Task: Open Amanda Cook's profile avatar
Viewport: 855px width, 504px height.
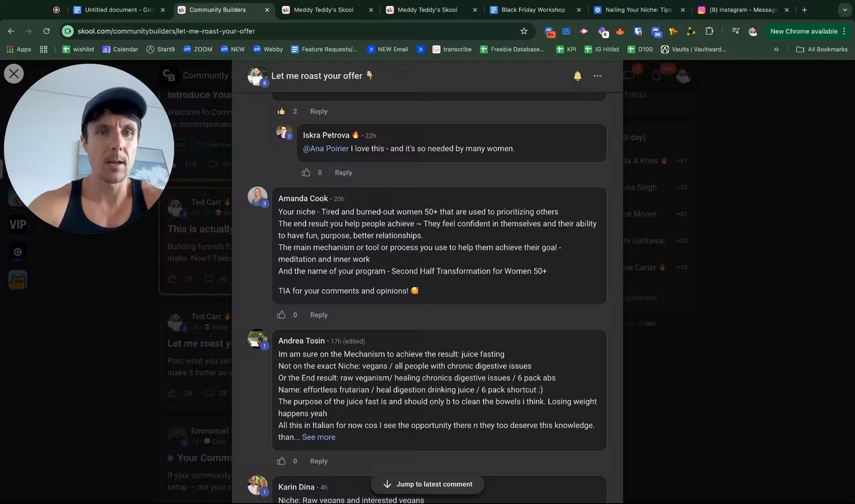Action: (x=258, y=197)
